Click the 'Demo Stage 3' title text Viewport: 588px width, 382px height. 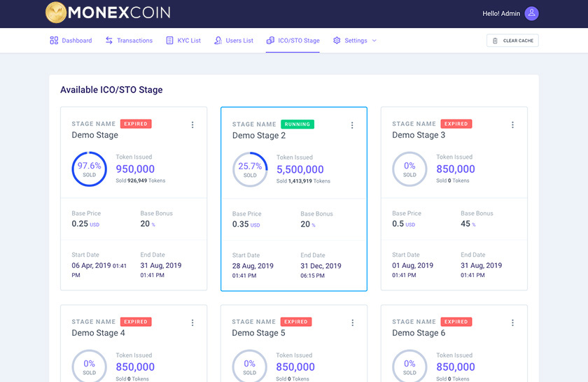tap(419, 135)
